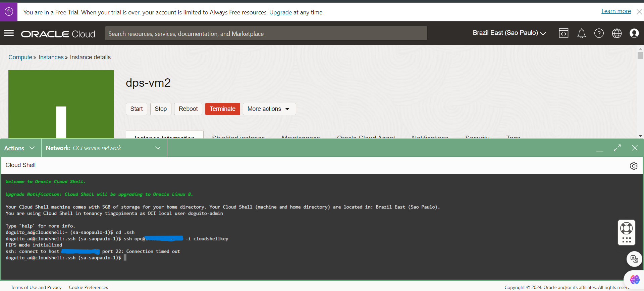644x291 pixels.
Task: Click the Upgrade Notification terminal line
Action: coord(99,194)
